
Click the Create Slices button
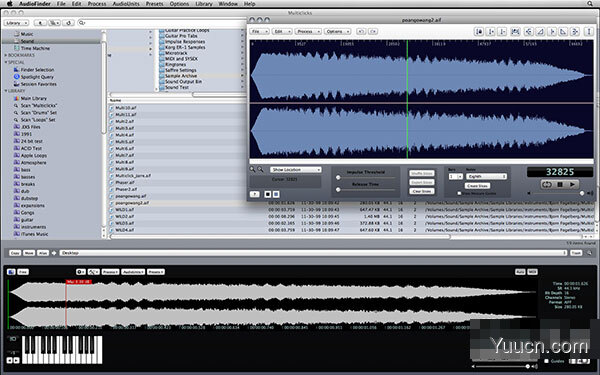(477, 186)
